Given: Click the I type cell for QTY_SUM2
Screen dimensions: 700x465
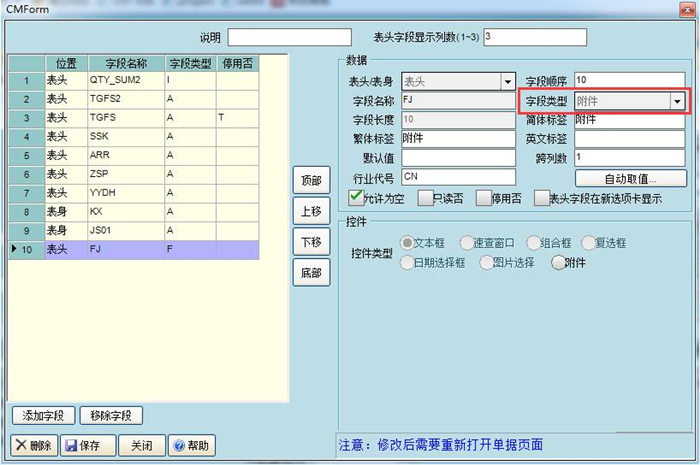Looking at the screenshot, I should pyautogui.click(x=191, y=80).
